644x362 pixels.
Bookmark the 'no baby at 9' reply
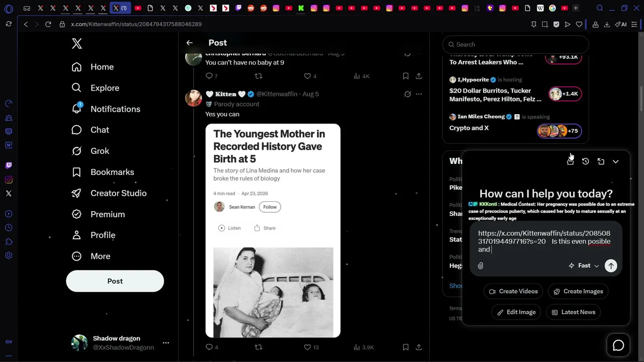[x=406, y=76]
